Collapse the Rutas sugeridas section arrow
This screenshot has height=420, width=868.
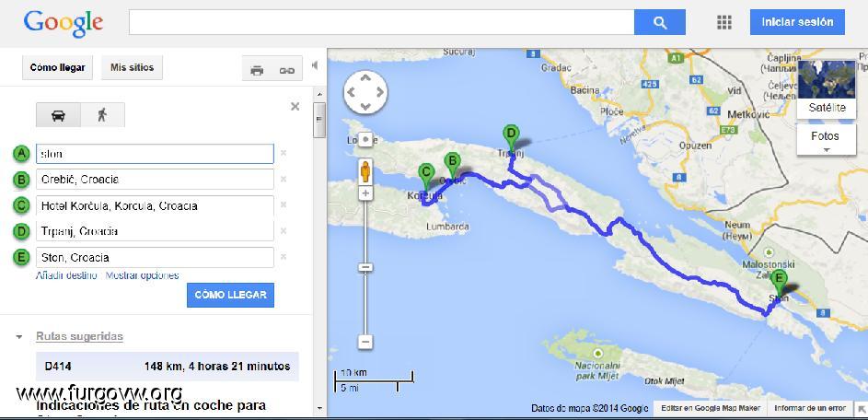(19, 337)
